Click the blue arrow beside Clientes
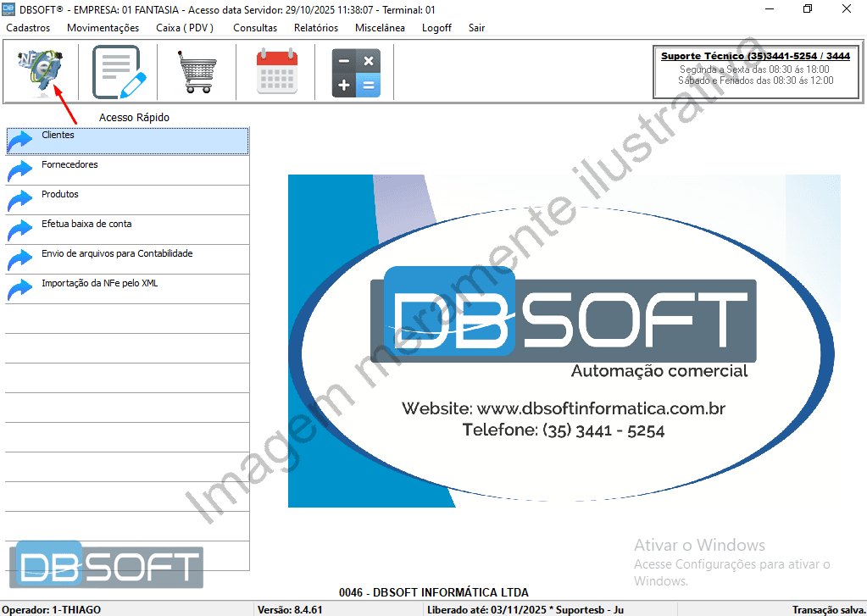This screenshot has width=867, height=616. pyautogui.click(x=20, y=139)
